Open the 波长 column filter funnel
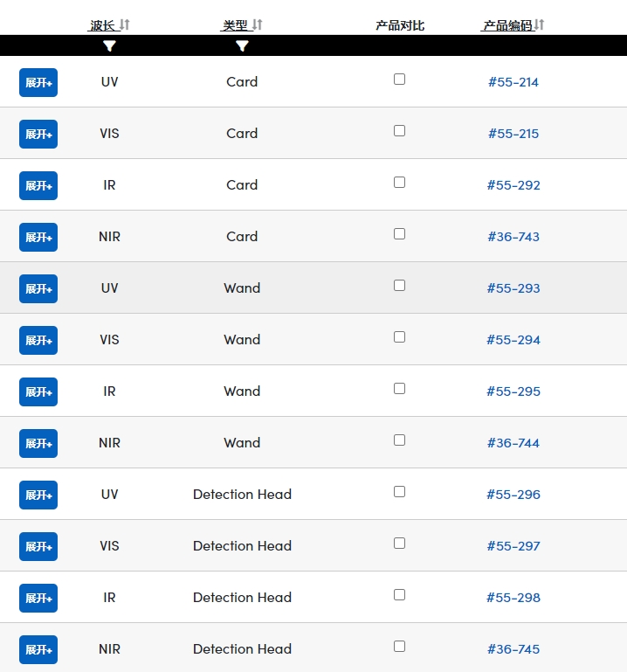This screenshot has width=627, height=672. (x=110, y=45)
